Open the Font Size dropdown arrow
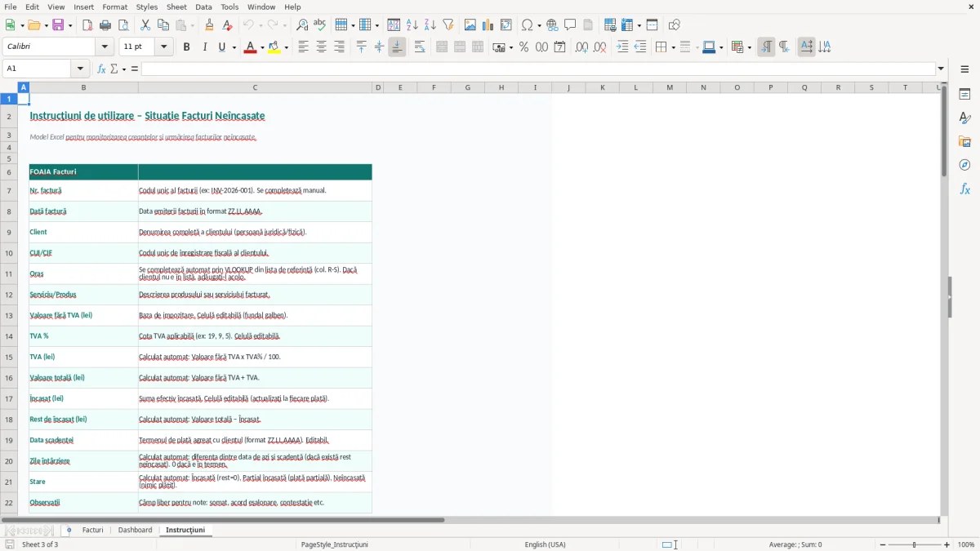This screenshot has height=551, width=980. tap(164, 47)
